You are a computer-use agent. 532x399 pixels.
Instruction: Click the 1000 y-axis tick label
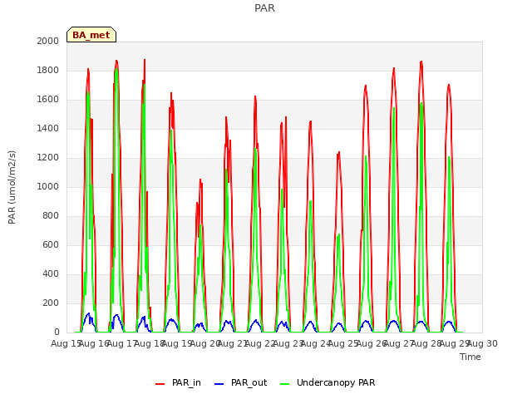click(x=48, y=186)
